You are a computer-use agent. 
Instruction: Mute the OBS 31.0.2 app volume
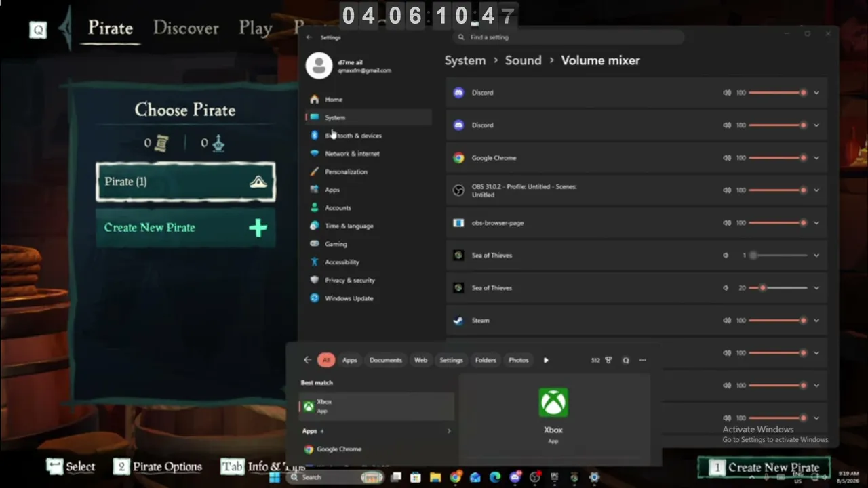[x=727, y=190]
